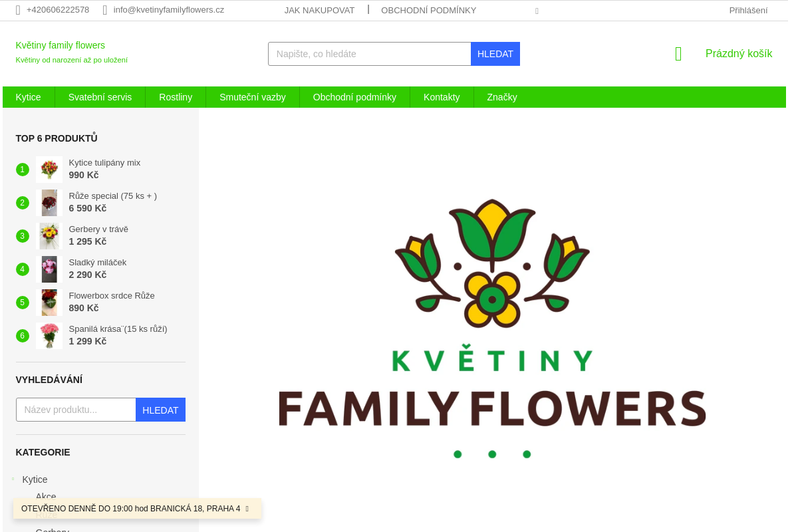
Task: Click the 'OTEVŘENO DENNĚ DO 19:00' notice text
Action: pyautogui.click(x=130, y=509)
